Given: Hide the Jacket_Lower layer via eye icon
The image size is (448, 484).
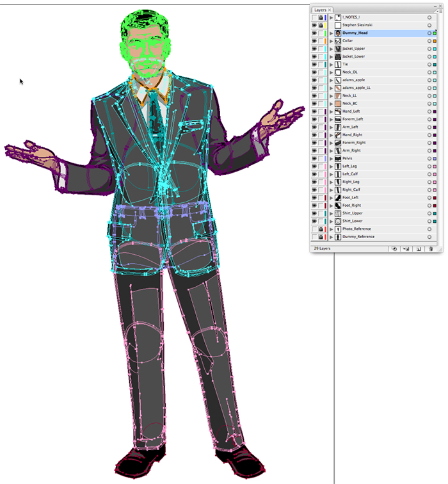Looking at the screenshot, I should [x=314, y=56].
